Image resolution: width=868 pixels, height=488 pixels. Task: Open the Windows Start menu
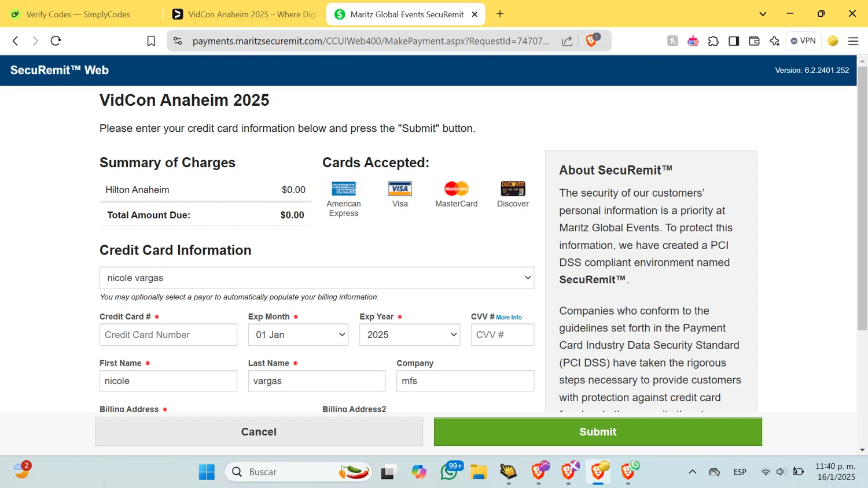pos(207,472)
